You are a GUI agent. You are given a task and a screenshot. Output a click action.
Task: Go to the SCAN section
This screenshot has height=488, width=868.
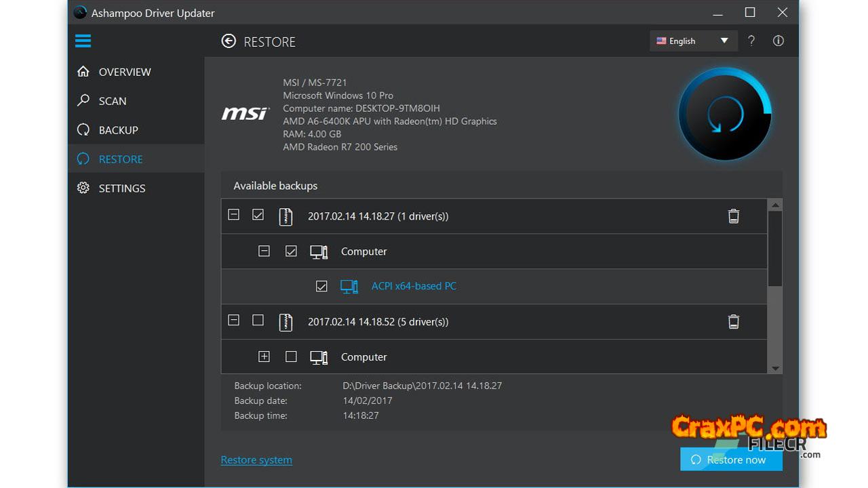point(112,101)
